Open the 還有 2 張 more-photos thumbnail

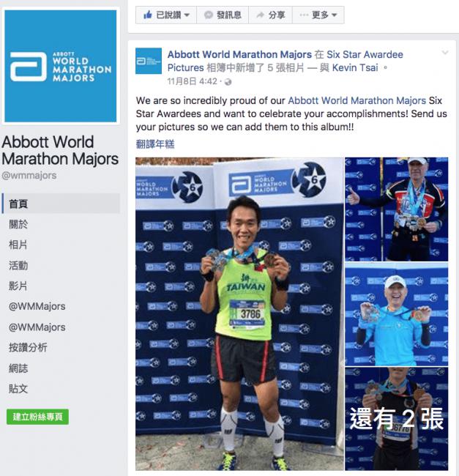click(x=397, y=419)
